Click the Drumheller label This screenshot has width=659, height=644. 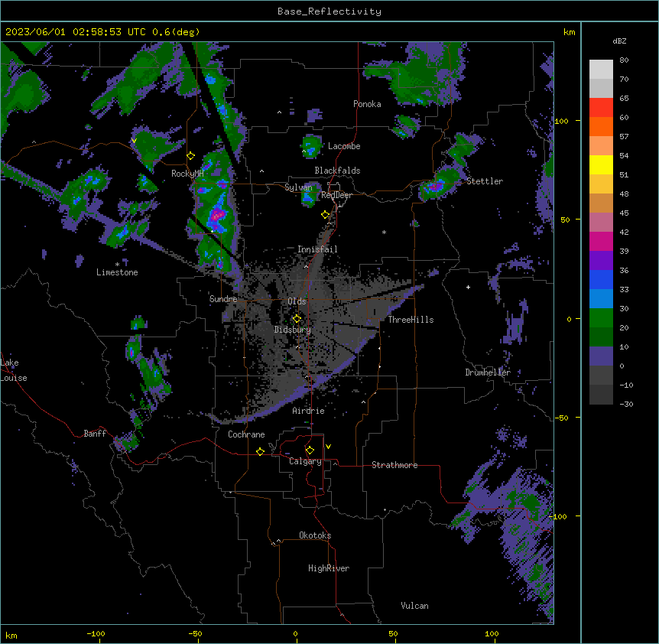[x=488, y=372]
